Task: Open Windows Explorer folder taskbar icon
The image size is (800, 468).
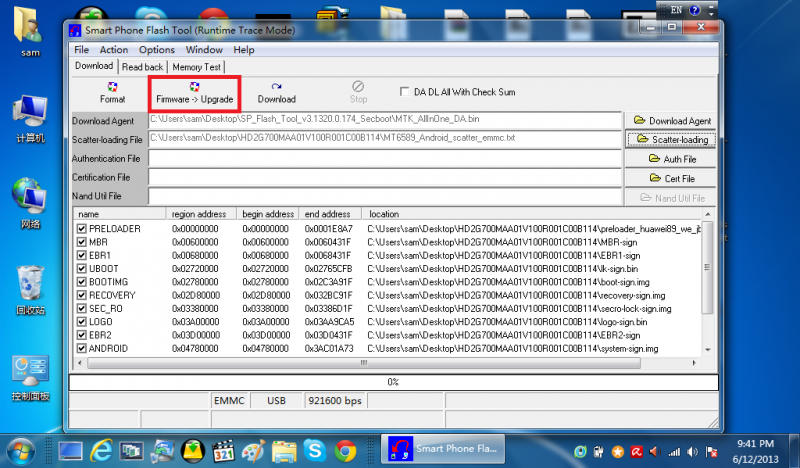Action: tap(284, 451)
